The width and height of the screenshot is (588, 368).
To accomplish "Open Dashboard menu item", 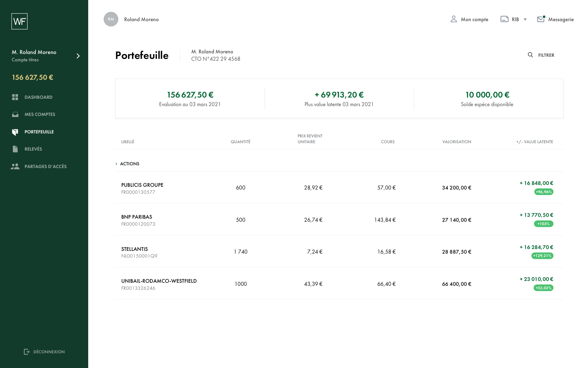I will (x=39, y=97).
